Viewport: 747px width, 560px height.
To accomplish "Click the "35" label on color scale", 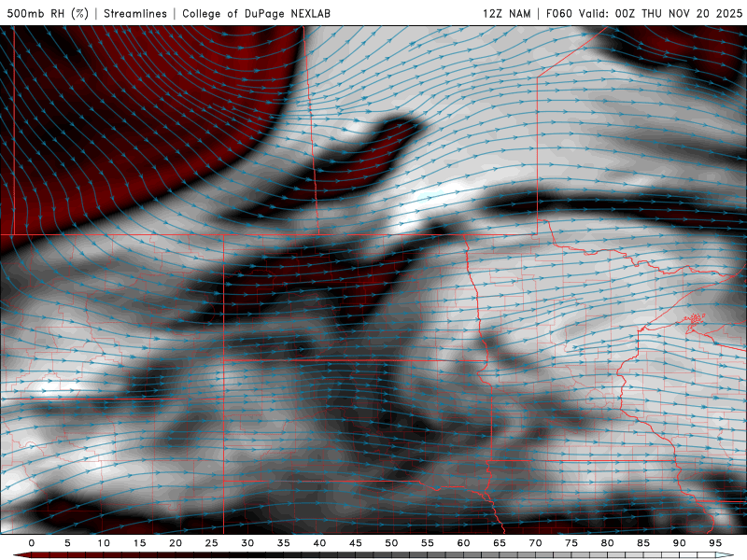I will coord(283,543).
